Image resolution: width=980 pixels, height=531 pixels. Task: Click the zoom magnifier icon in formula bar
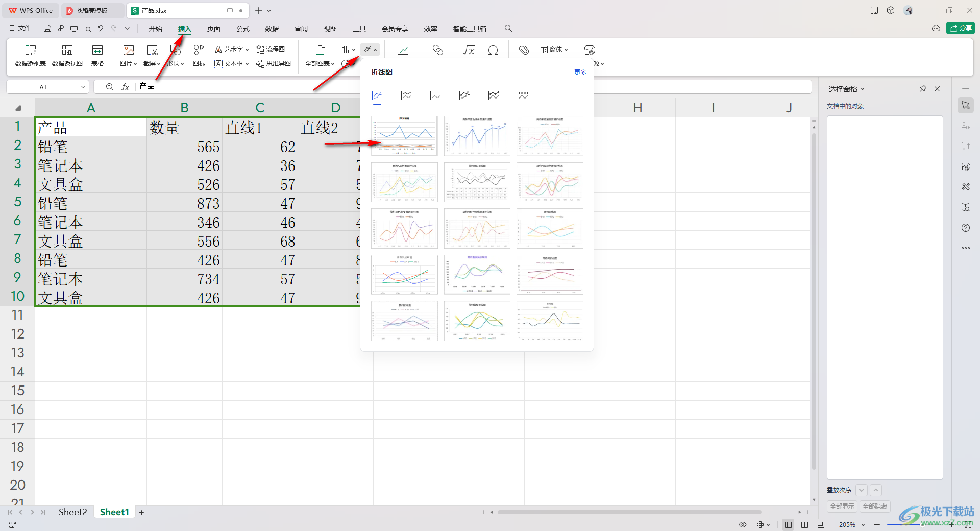pyautogui.click(x=109, y=87)
